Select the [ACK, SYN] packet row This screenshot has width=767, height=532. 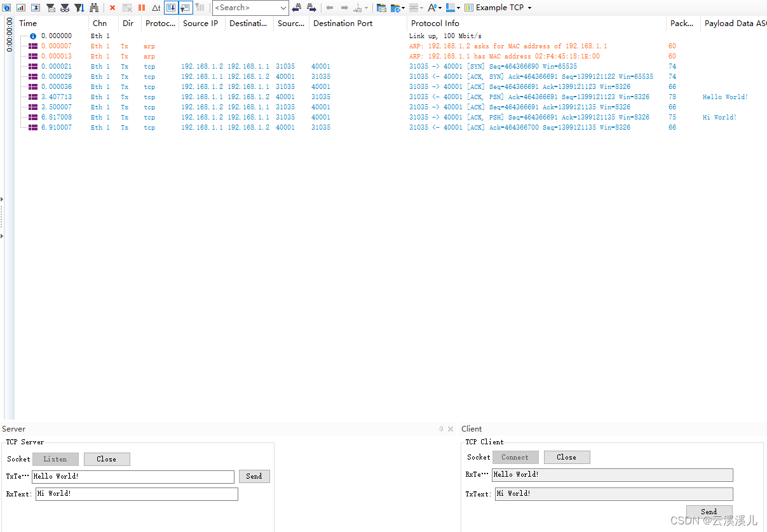coord(391,77)
